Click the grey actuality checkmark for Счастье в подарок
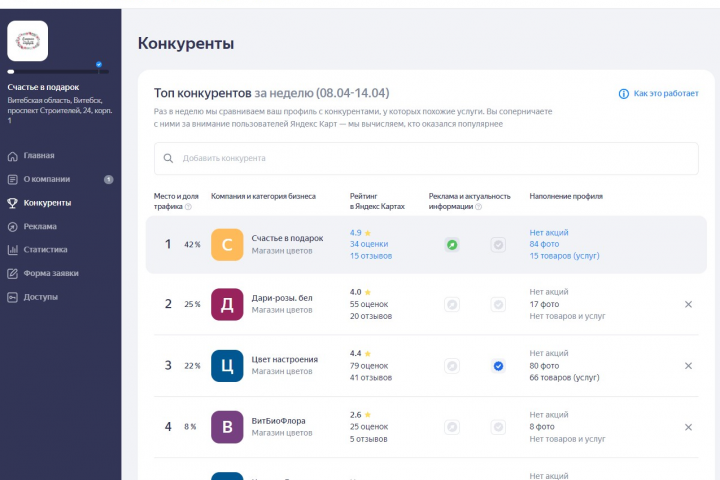Image resolution: width=720 pixels, height=480 pixels. 498,245
